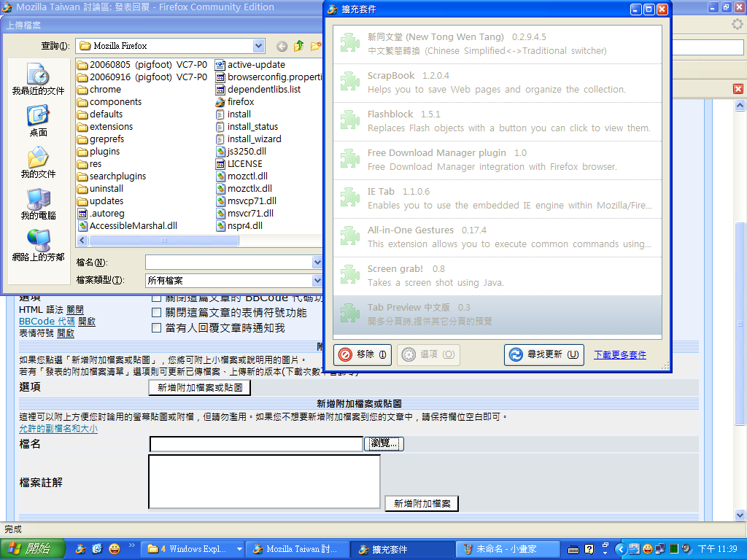Select the extensions folder
The width and height of the screenshot is (747, 560).
click(x=105, y=127)
